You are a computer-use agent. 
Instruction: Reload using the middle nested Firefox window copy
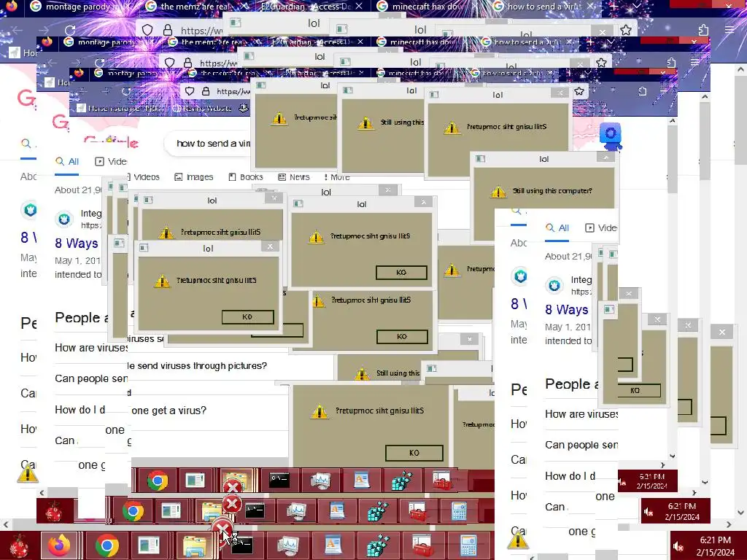[x=99, y=63]
